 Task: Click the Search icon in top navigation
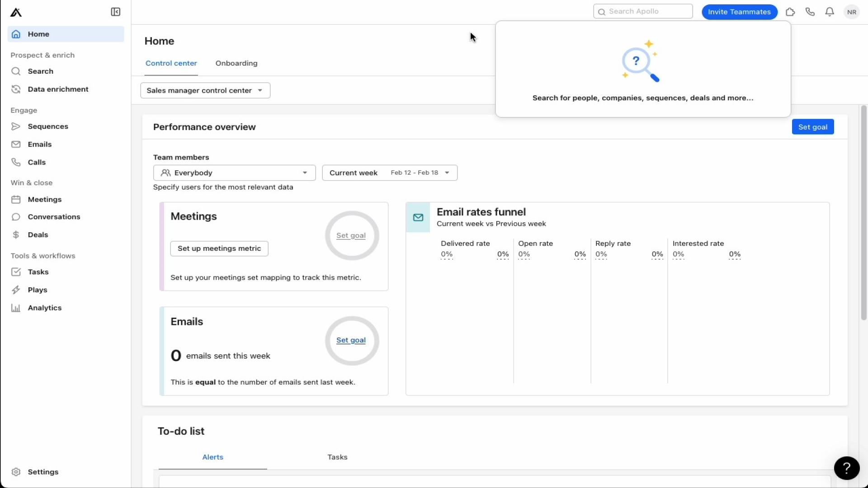pos(602,11)
